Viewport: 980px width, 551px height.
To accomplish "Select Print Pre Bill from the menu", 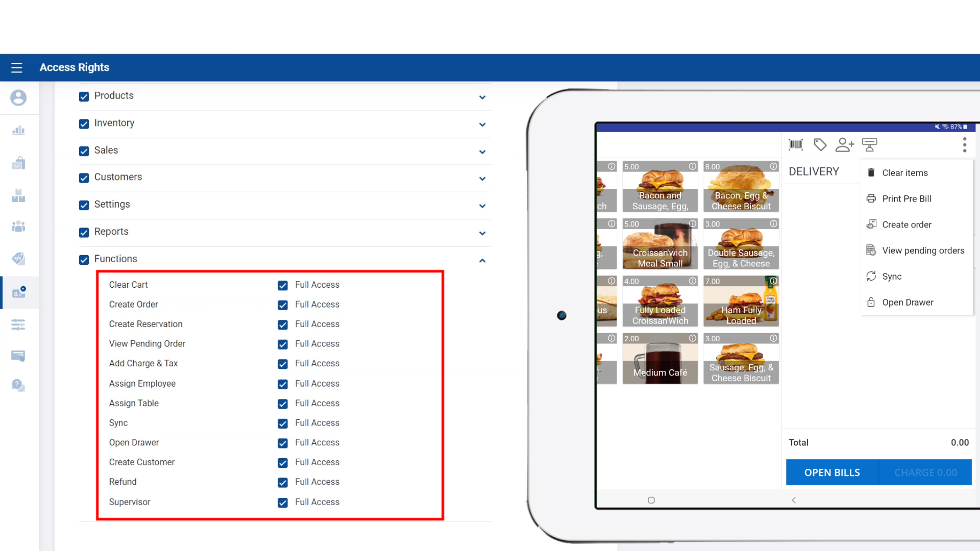I will pyautogui.click(x=906, y=198).
